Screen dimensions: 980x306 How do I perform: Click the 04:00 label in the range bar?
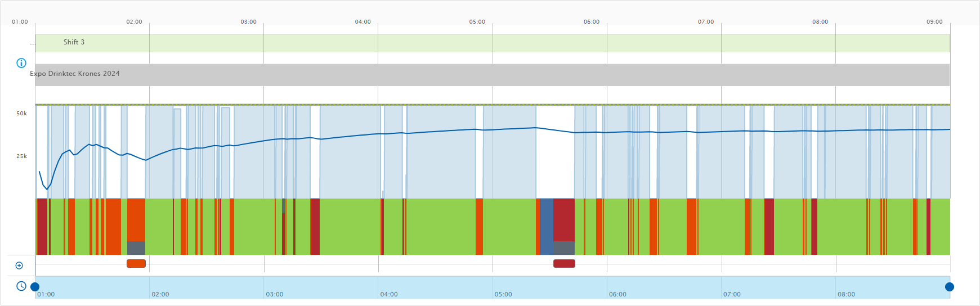point(389,294)
